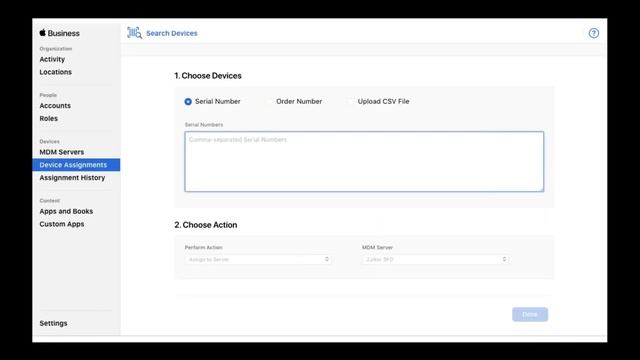Click the '2. Choose Action' heading
Viewport: 640px width, 360px height.
coord(206,225)
